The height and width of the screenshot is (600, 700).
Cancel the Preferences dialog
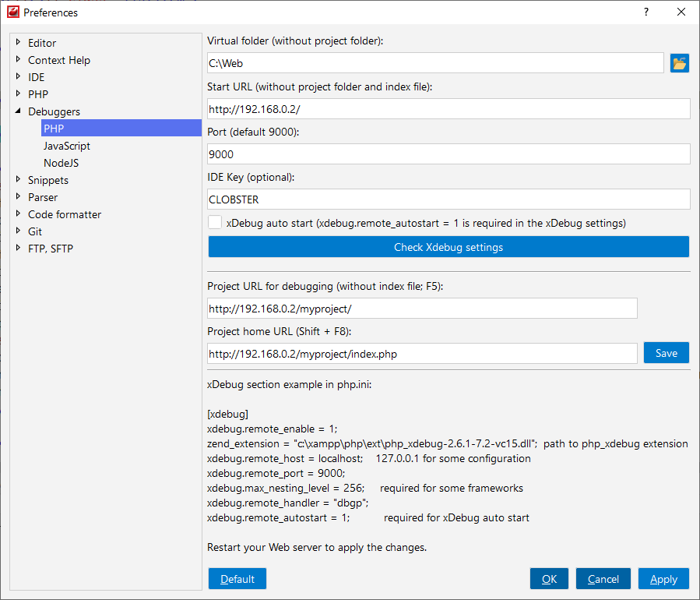click(x=603, y=578)
